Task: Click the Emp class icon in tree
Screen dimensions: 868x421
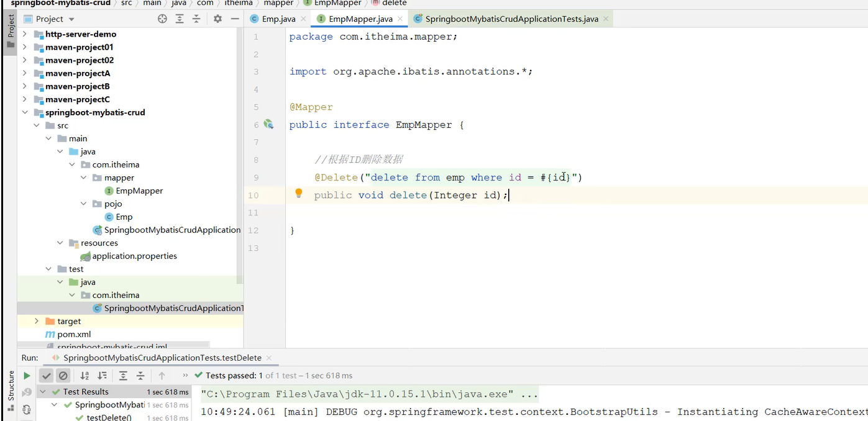Action: [109, 217]
